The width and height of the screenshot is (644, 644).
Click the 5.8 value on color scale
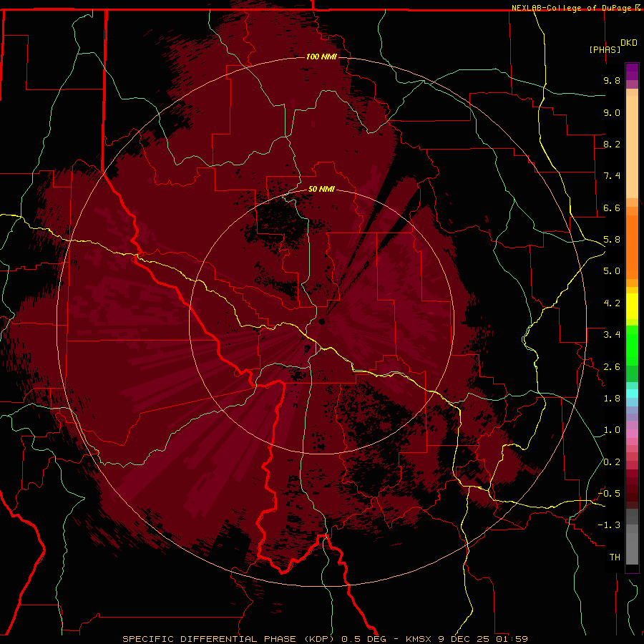(x=612, y=240)
